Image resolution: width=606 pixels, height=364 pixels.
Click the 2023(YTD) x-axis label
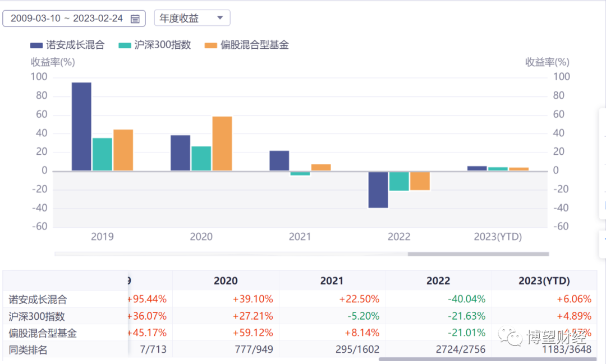(498, 237)
